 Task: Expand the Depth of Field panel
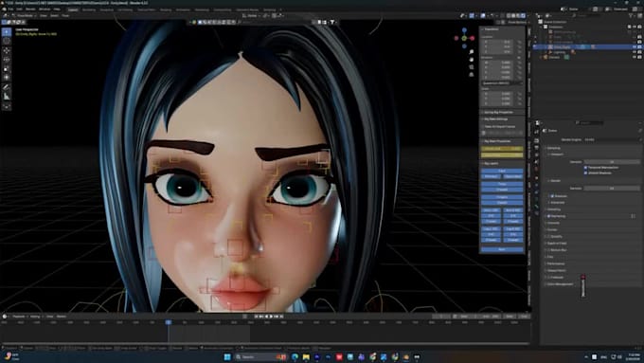tap(557, 244)
